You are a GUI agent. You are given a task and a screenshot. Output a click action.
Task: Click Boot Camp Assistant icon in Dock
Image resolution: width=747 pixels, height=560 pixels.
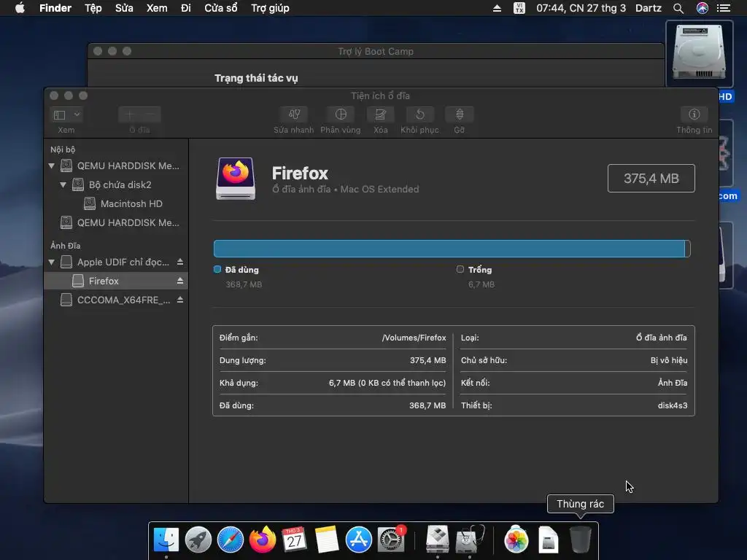[438, 540]
